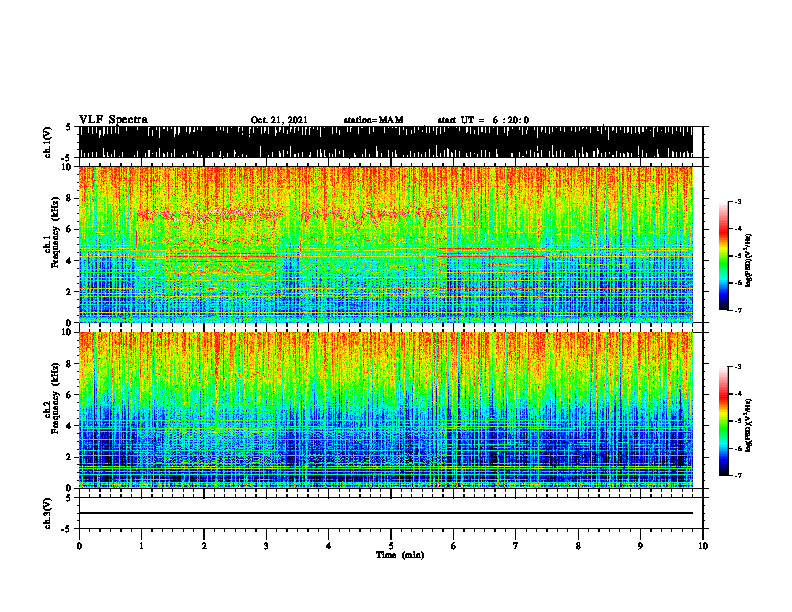Select the date text "Oct. 21, 2021"
792x612 pixels.
point(279,120)
